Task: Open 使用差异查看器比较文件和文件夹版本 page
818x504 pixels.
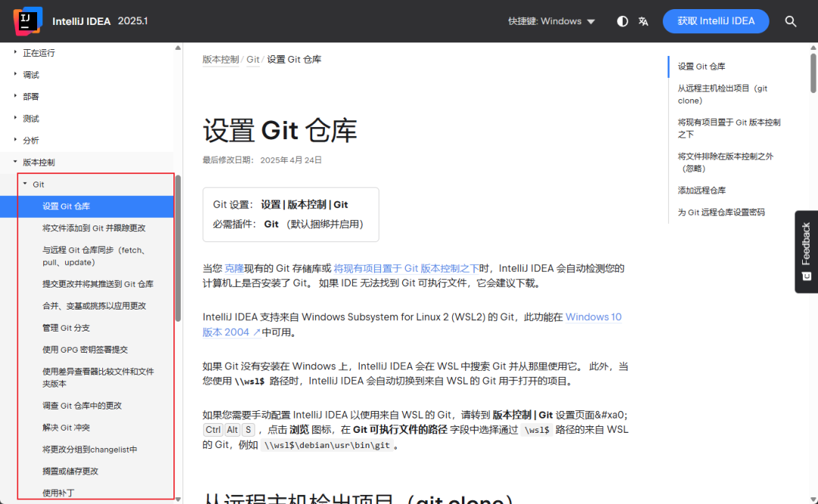Action: point(98,378)
